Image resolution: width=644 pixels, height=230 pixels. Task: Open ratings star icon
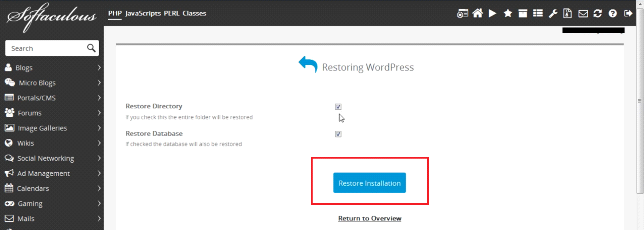point(508,13)
